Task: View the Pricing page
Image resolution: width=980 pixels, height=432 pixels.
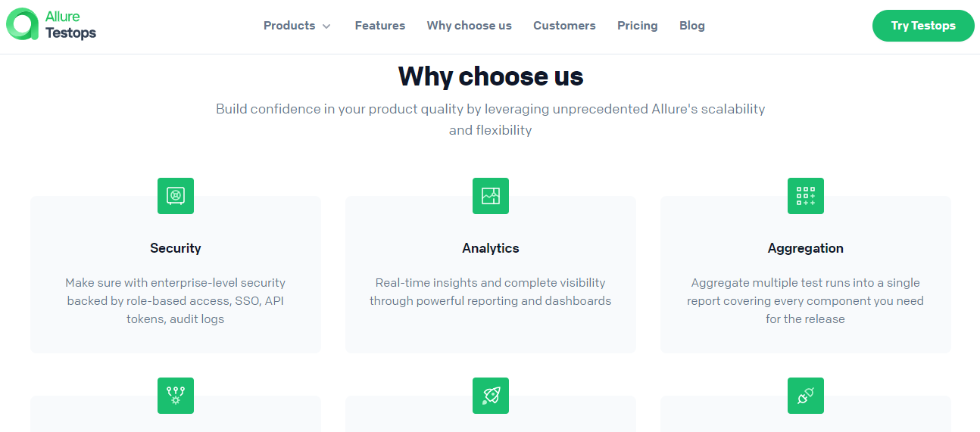Action: (638, 26)
